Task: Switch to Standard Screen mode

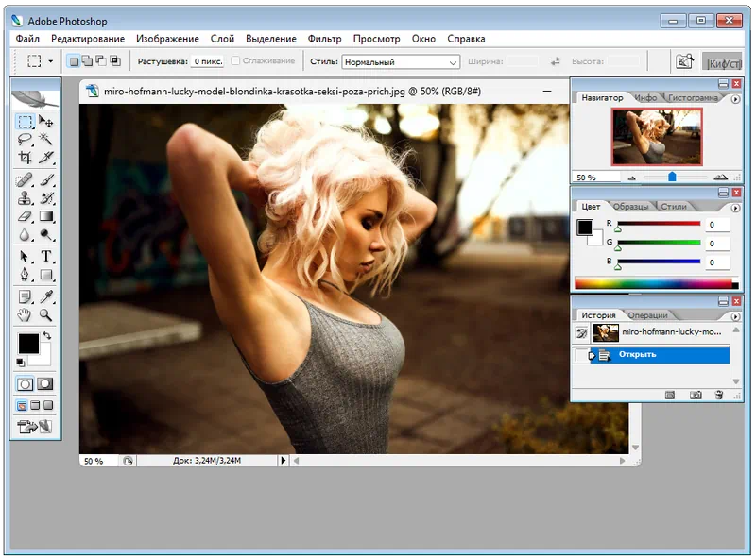Action: pos(22,406)
